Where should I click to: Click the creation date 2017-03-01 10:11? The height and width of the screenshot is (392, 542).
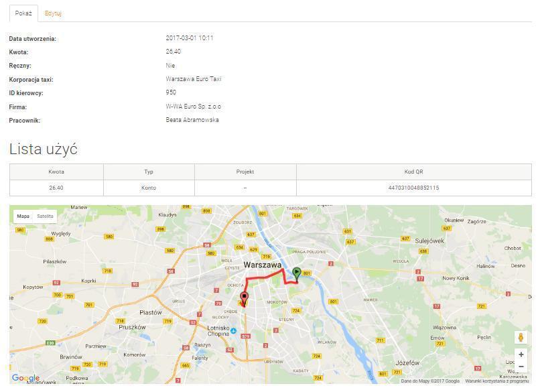pyautogui.click(x=190, y=38)
